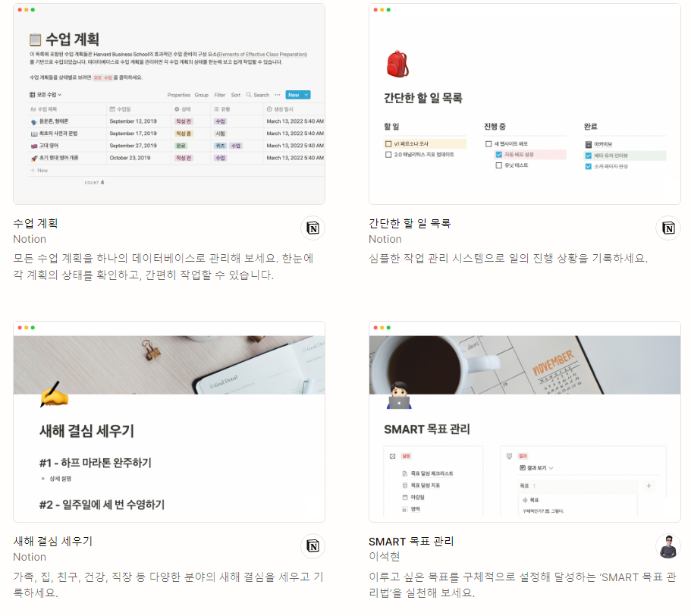This screenshot has width=691, height=616.
Task: Click the writing hand emoji page icon
Action: [x=55, y=394]
